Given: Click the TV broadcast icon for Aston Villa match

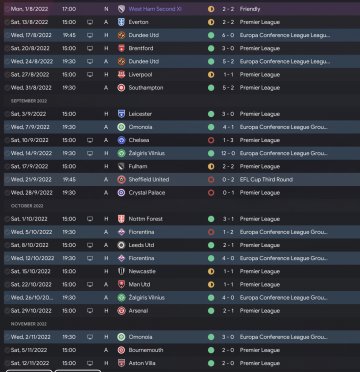Looking at the screenshot, I should [90, 363].
